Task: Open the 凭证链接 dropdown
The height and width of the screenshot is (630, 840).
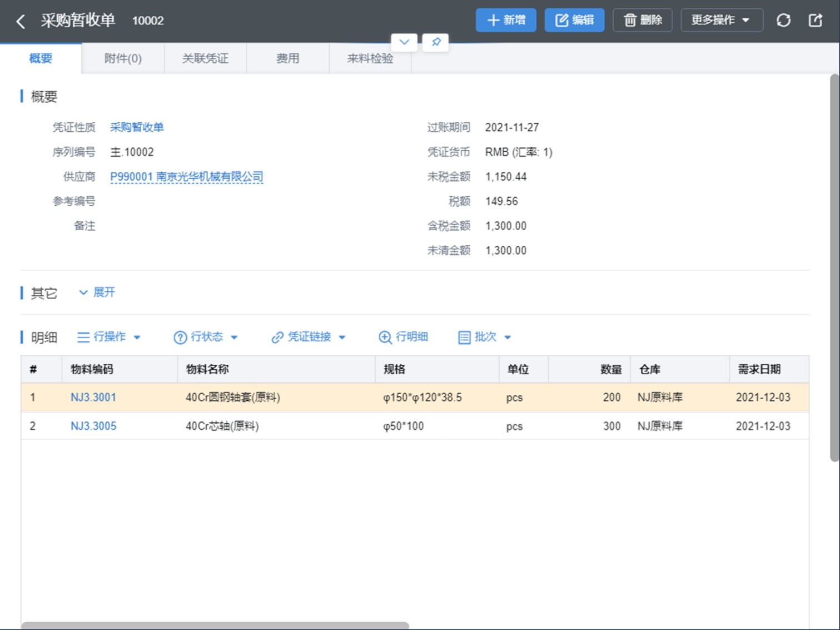Action: pos(309,337)
